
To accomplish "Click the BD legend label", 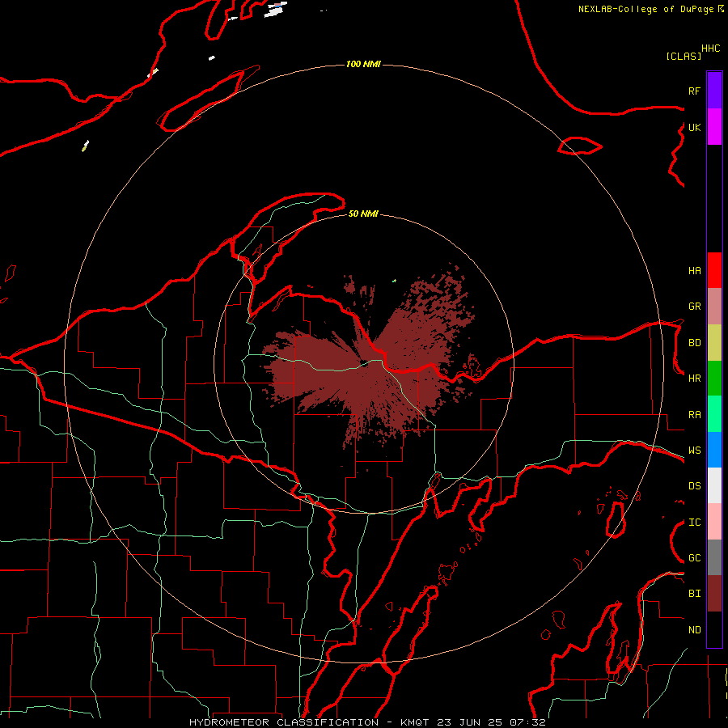I will [694, 343].
